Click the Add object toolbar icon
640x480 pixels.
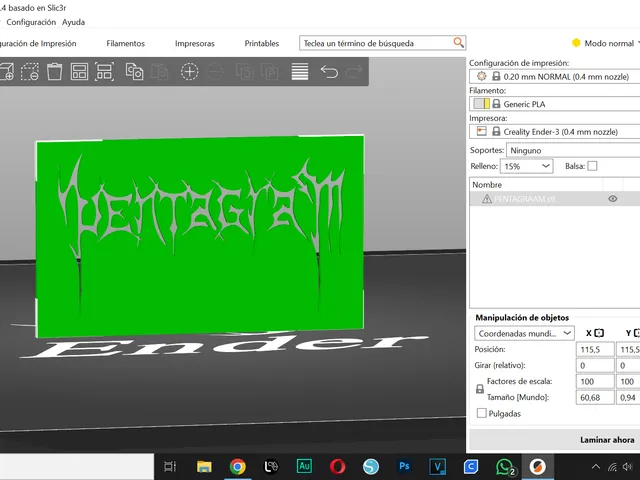tap(6, 72)
